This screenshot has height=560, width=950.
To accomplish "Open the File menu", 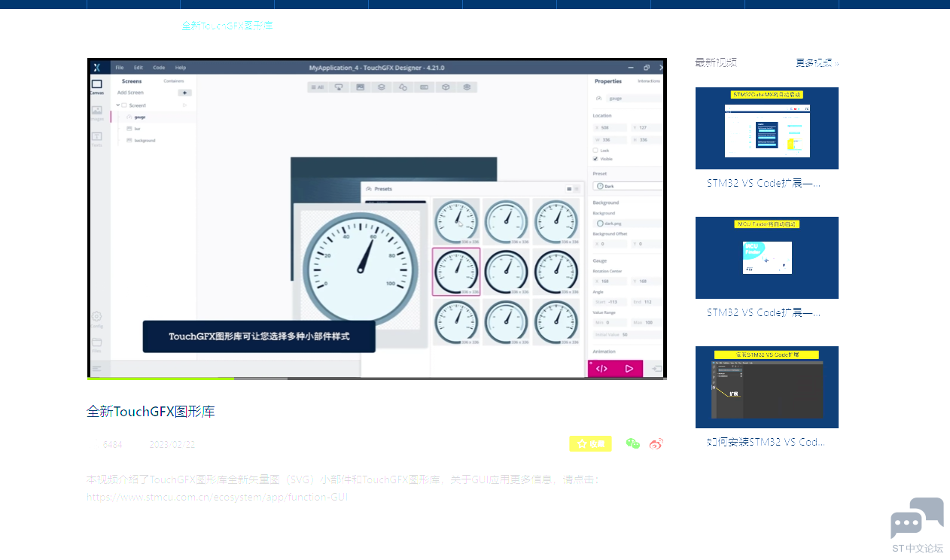I will pyautogui.click(x=119, y=68).
